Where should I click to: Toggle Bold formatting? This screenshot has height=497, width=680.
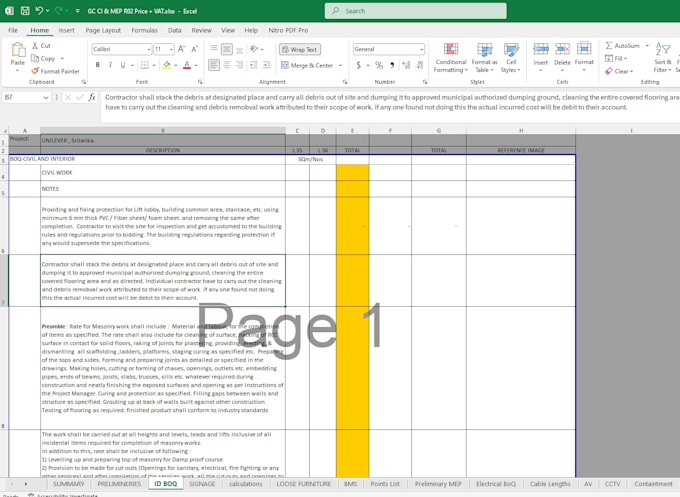coord(98,65)
